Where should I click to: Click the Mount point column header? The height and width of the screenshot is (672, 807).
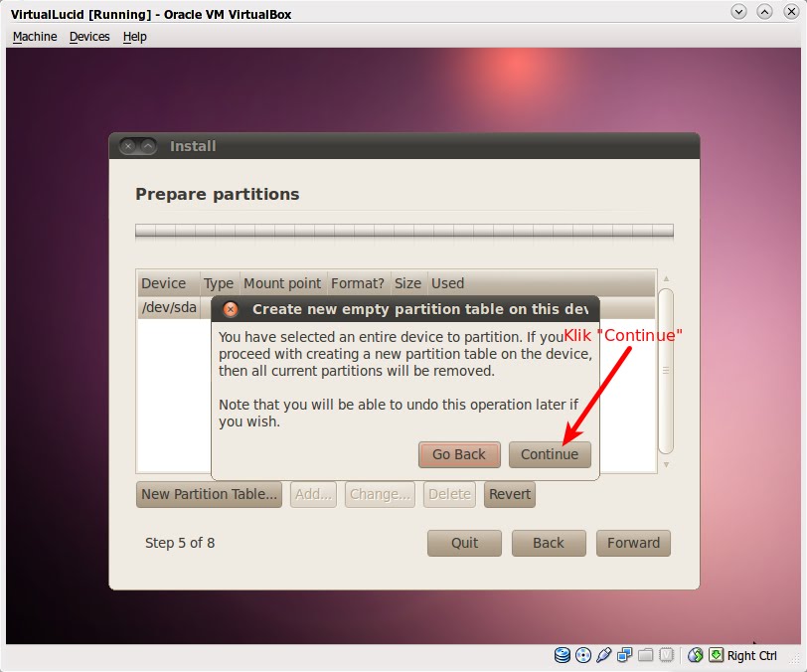[282, 283]
